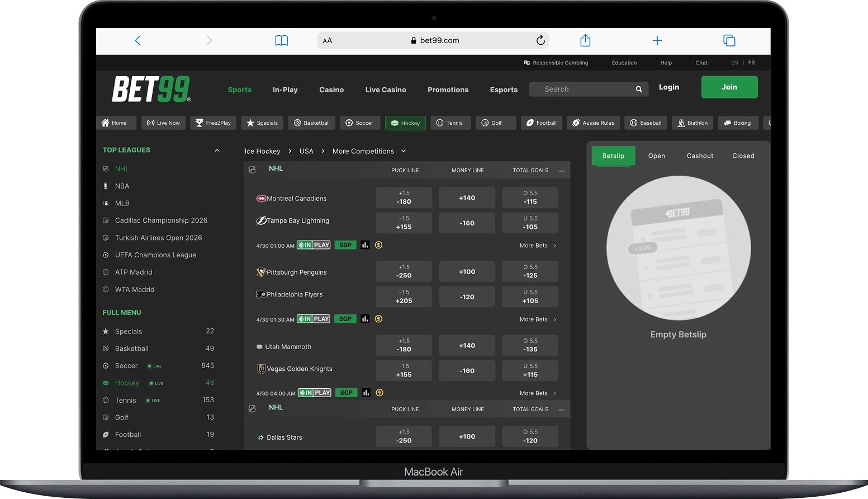The width and height of the screenshot is (868, 499).
Task: Click the green Join button
Action: point(729,87)
